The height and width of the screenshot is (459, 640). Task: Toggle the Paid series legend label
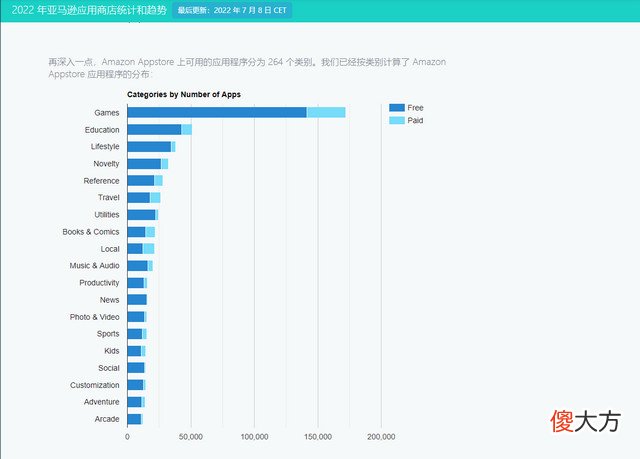tap(416, 120)
